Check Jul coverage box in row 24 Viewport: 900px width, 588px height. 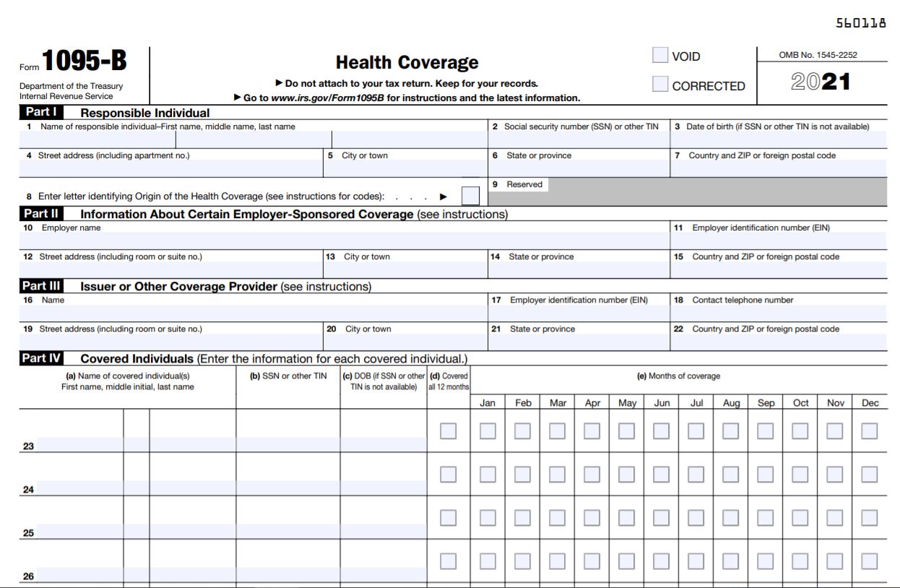[x=696, y=475]
